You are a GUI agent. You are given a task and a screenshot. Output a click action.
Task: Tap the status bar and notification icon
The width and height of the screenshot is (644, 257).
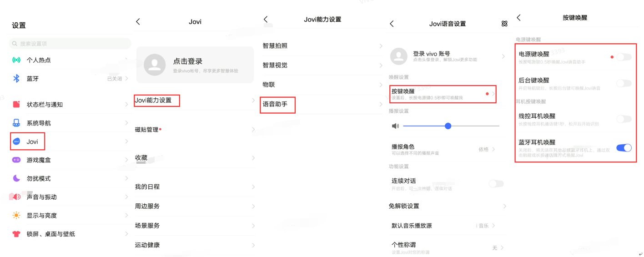pyautogui.click(x=16, y=105)
